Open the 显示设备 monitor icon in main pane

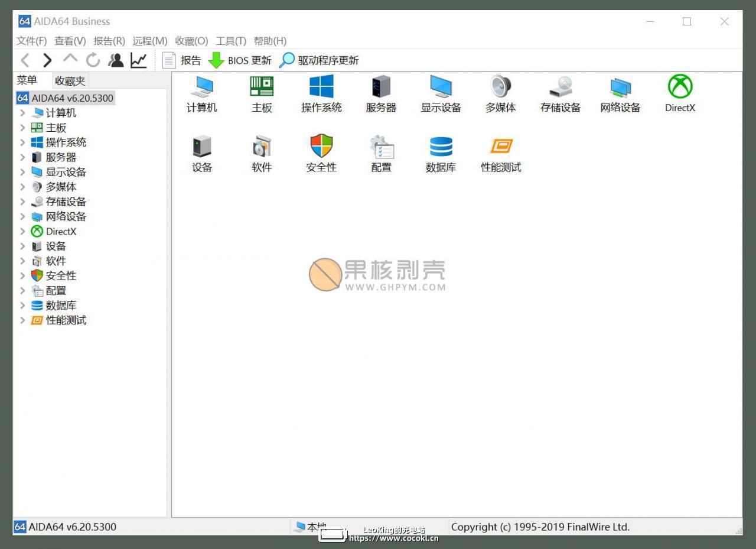441,94
